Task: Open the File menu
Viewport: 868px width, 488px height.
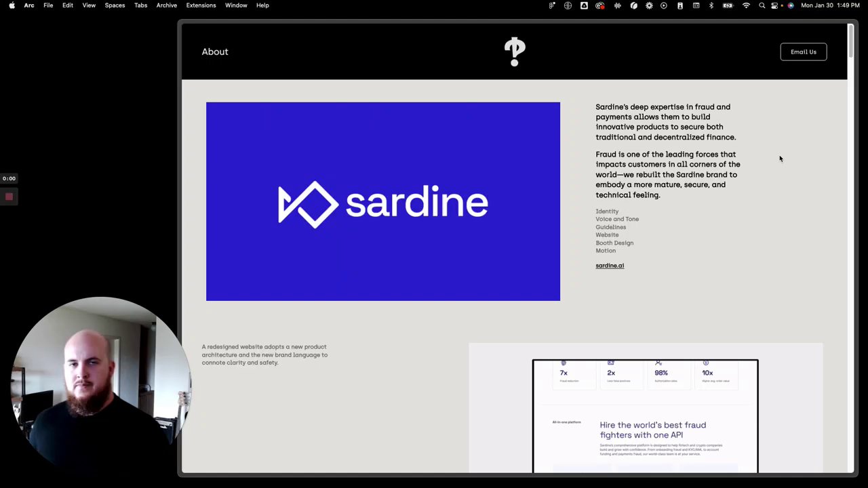Action: (48, 5)
